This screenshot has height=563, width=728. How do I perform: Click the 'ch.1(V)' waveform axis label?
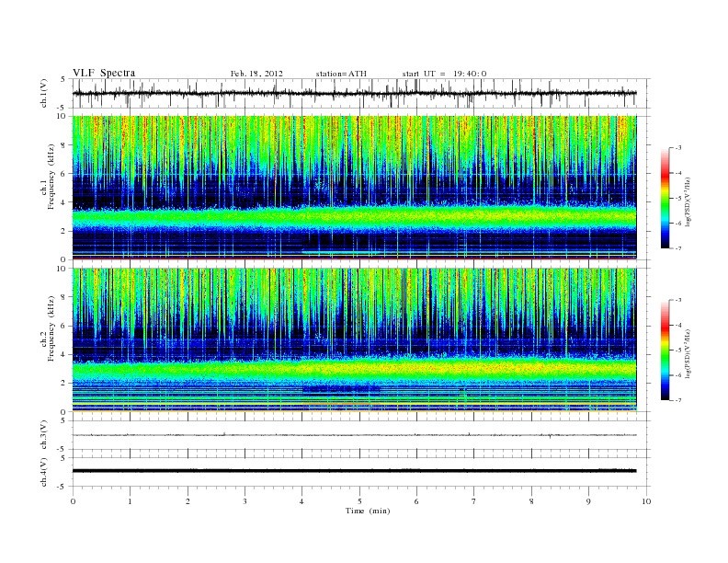click(x=44, y=93)
